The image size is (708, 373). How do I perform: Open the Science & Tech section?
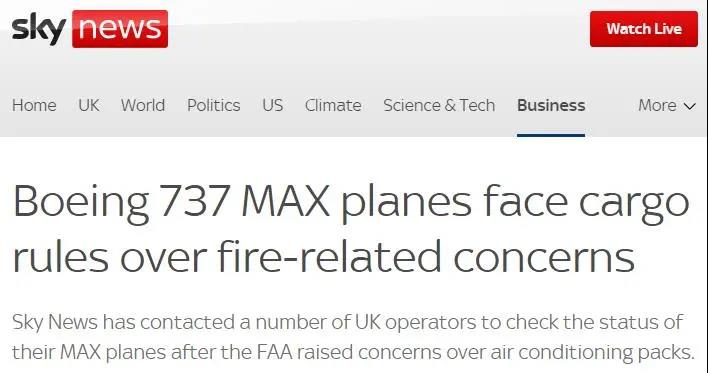coord(439,105)
